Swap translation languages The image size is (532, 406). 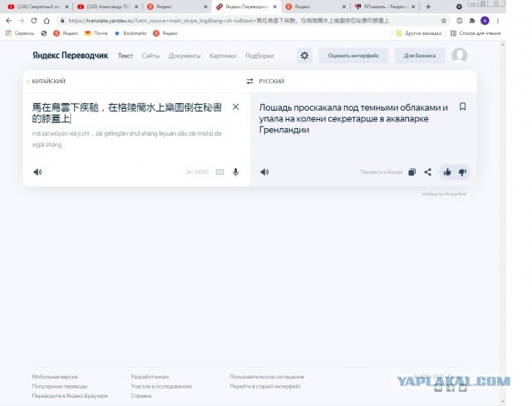click(x=249, y=82)
